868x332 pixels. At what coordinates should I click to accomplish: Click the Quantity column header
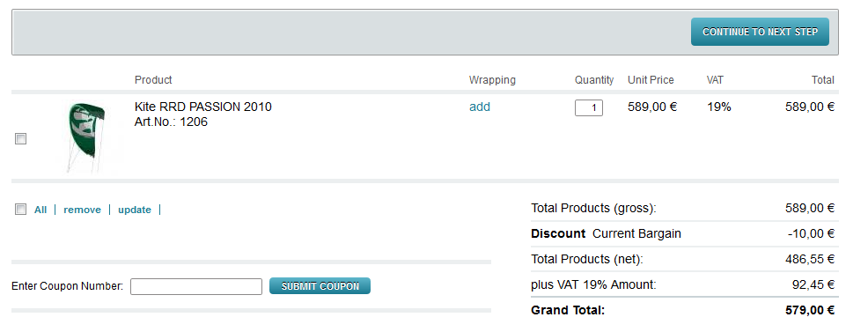[x=594, y=79]
